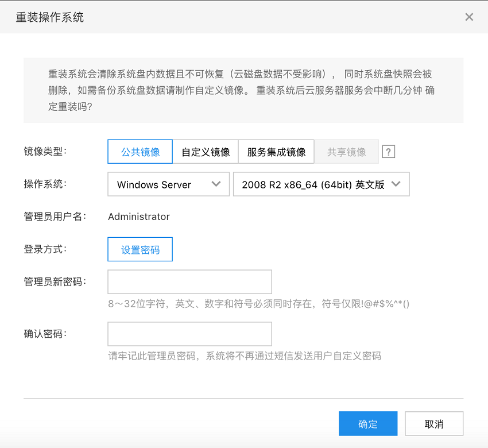488x448 pixels.
Task: Select the 设置密码 login method
Action: (140, 250)
